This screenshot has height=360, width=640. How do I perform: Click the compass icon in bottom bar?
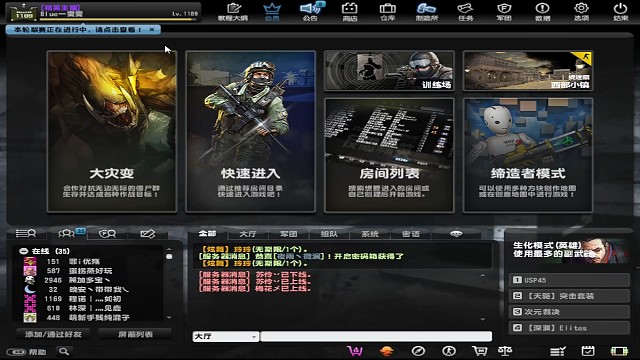418,351
